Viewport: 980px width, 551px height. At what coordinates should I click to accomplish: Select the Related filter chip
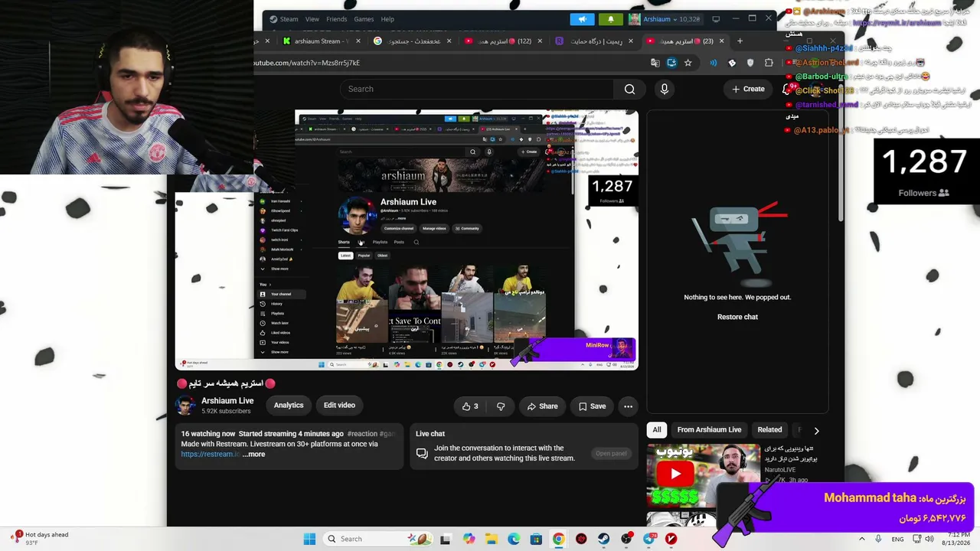(x=769, y=430)
